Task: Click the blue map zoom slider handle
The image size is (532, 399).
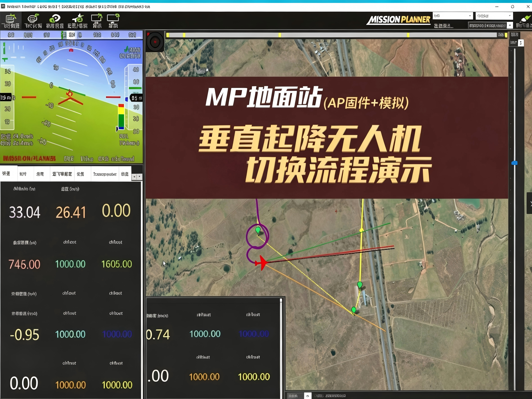Action: click(x=514, y=163)
